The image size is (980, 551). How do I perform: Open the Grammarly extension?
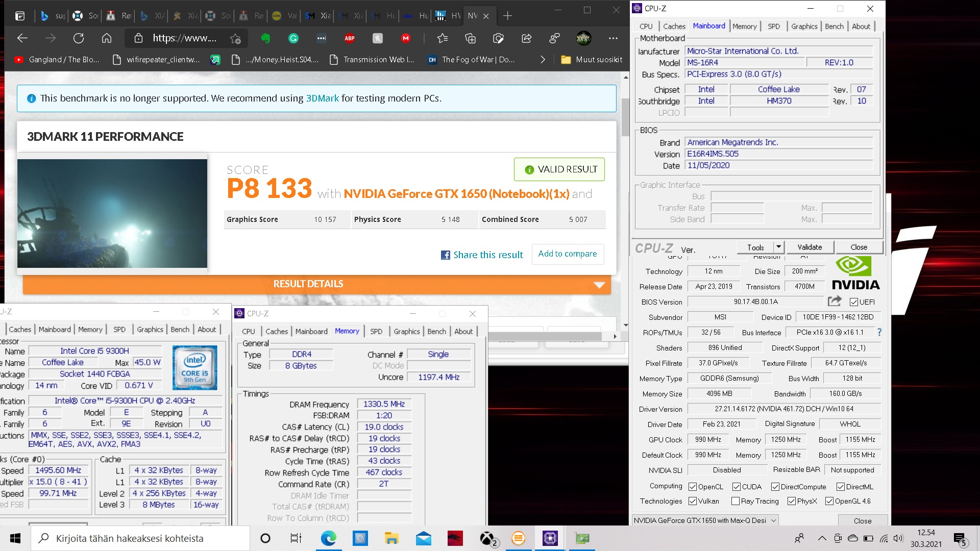(293, 38)
